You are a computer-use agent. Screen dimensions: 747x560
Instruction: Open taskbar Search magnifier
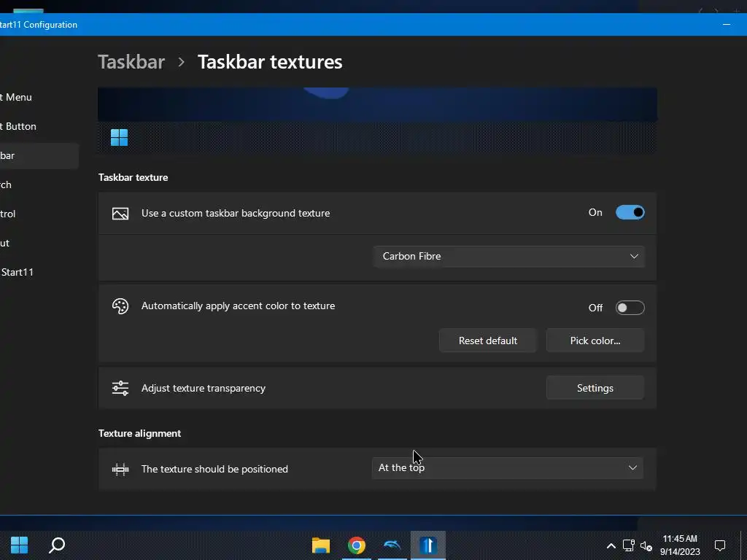[x=57, y=545]
